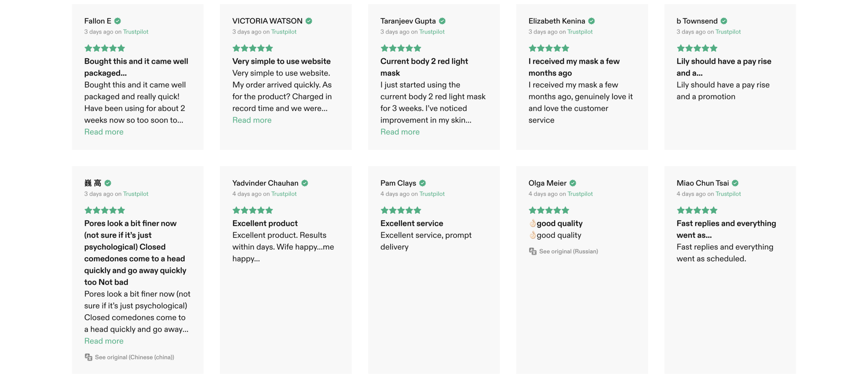
Task: Click the verified badge next to Yadvinder Chauhan
Action: pyautogui.click(x=305, y=183)
